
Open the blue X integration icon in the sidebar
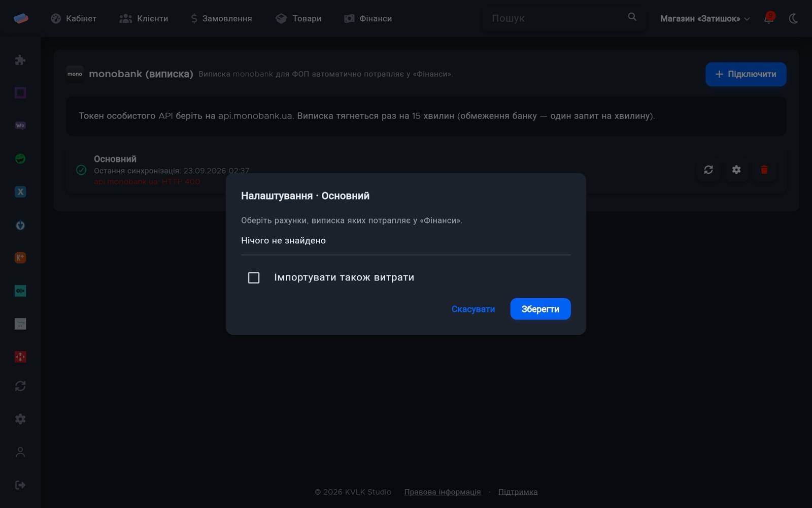20,192
